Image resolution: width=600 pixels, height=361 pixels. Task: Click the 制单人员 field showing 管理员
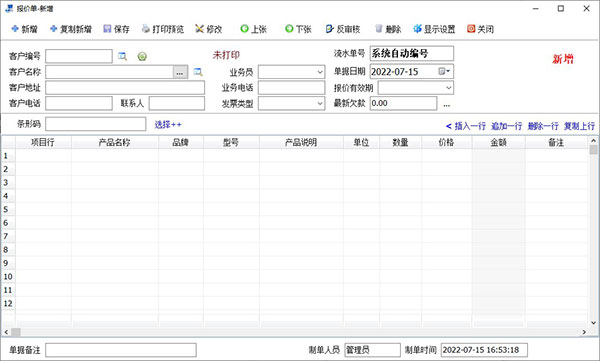[372, 350]
